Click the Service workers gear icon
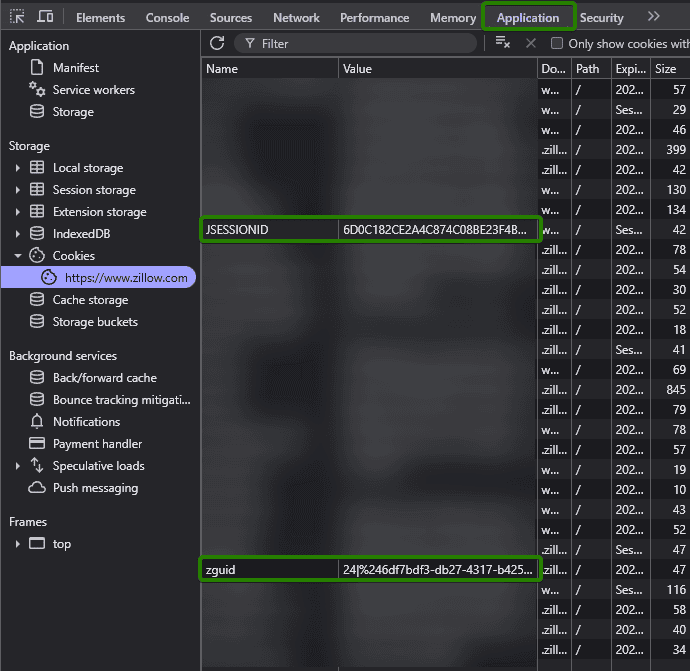Viewport: 690px width, 671px height. click(x=37, y=89)
